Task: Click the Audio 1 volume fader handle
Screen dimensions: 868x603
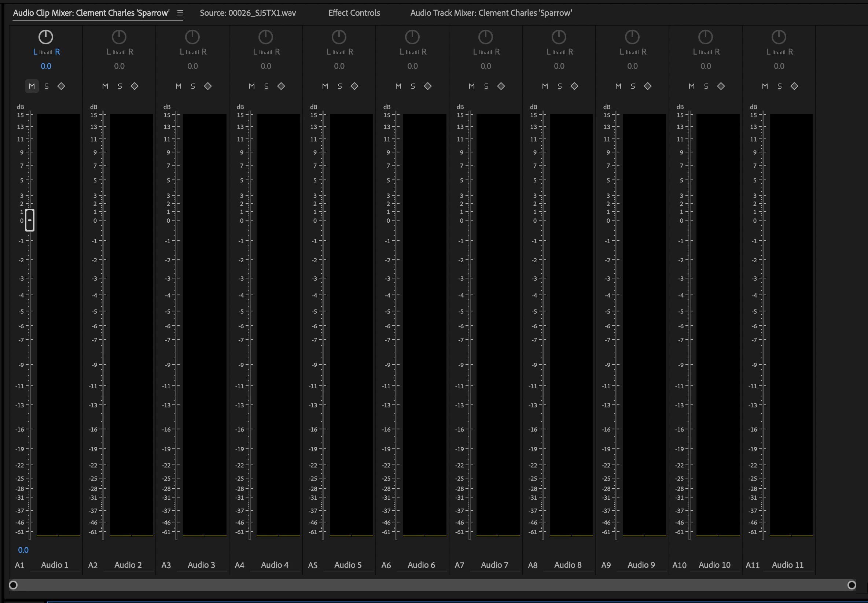Action: (29, 220)
